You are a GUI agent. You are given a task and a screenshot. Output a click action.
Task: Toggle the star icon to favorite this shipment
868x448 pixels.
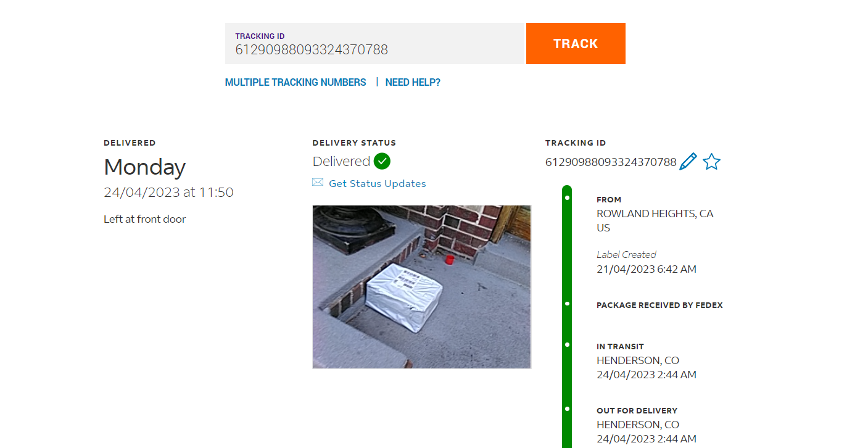click(711, 162)
